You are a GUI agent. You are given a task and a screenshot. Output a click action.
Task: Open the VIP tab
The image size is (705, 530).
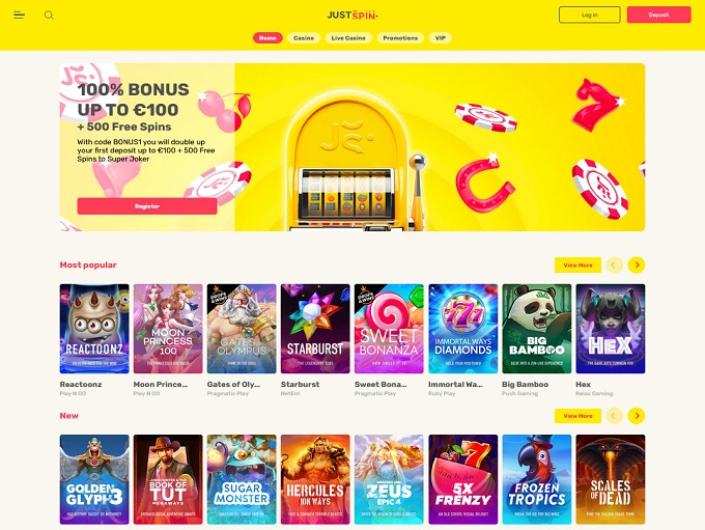pyautogui.click(x=440, y=38)
